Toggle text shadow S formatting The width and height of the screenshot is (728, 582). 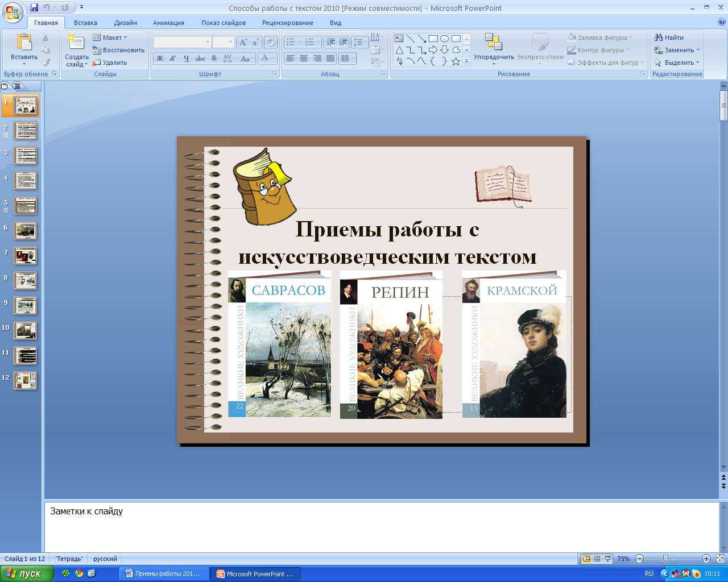[x=214, y=58]
